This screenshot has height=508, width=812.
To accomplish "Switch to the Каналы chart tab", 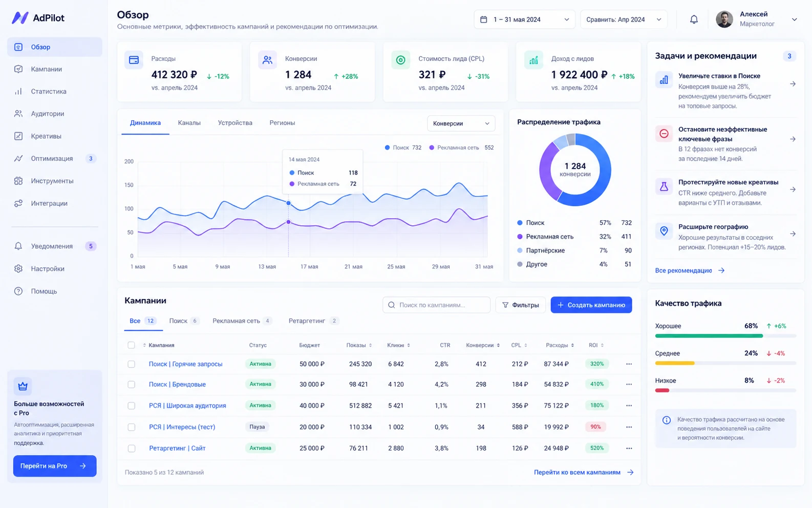I will point(189,123).
